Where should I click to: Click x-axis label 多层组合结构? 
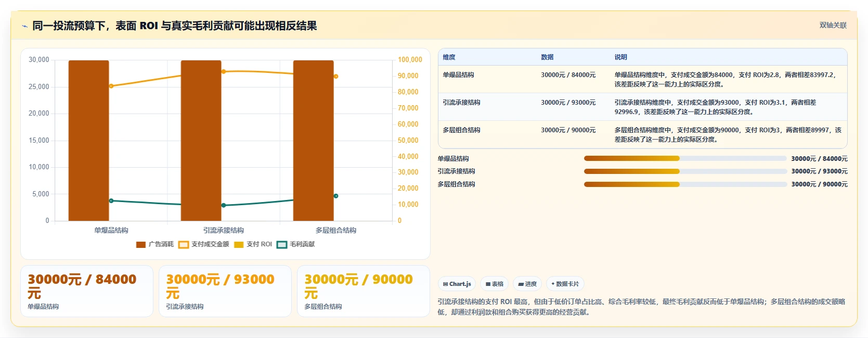[x=336, y=230]
